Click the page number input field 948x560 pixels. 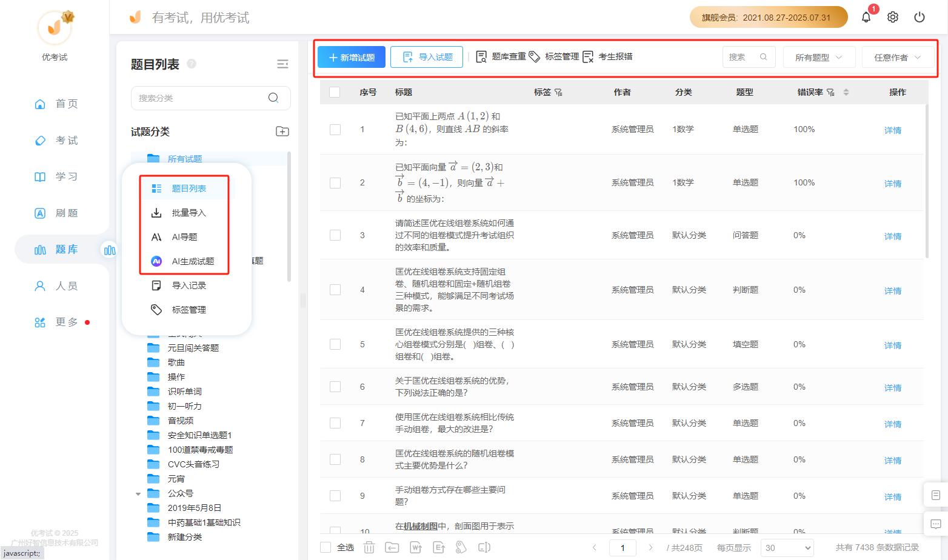coord(623,547)
